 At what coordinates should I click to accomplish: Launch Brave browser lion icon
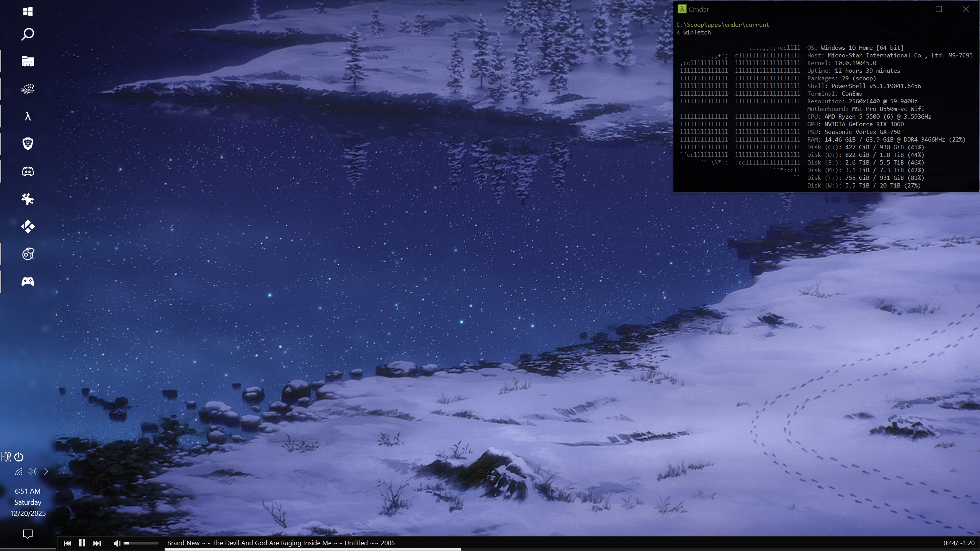point(28,144)
